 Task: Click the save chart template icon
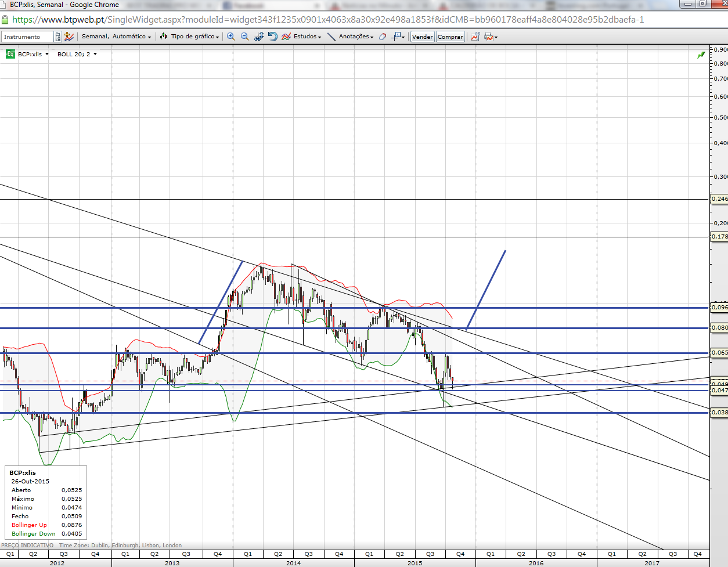475,37
